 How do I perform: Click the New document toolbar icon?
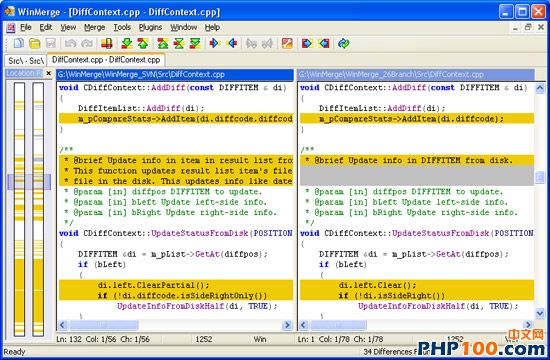18,44
